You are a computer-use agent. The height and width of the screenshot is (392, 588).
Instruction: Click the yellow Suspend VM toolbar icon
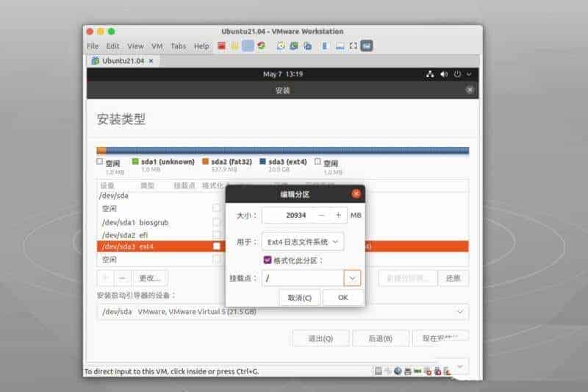[x=234, y=46]
